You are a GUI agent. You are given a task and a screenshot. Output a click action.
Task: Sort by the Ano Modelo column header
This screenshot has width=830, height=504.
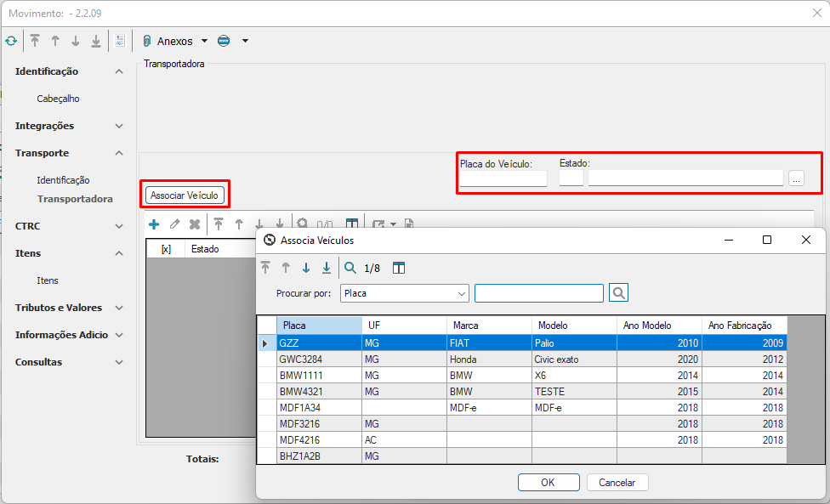click(x=660, y=326)
